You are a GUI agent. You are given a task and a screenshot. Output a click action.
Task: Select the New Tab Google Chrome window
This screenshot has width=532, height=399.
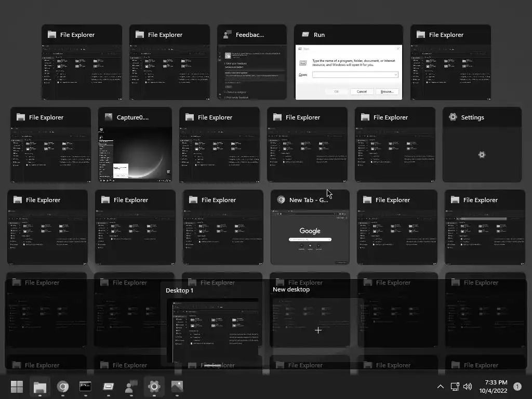tap(310, 228)
